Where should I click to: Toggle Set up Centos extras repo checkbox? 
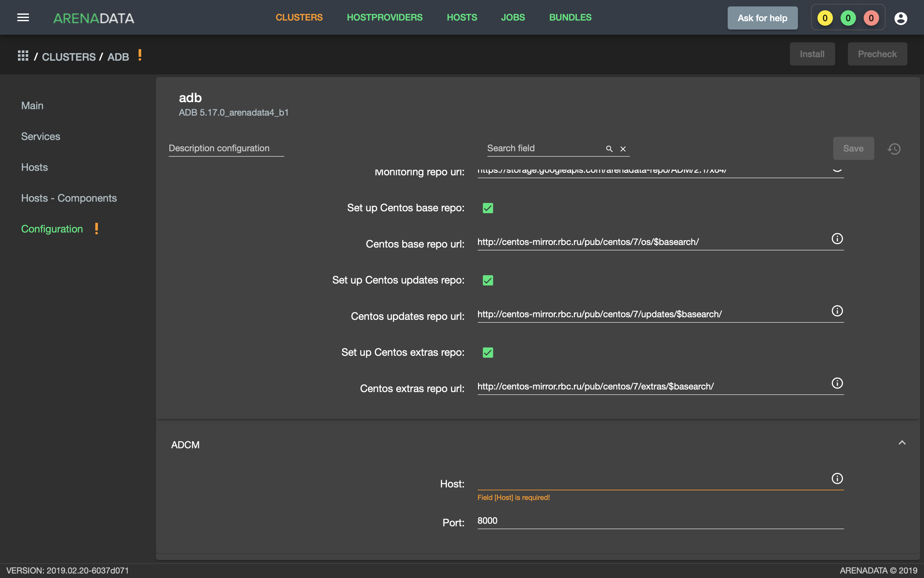[x=488, y=353]
